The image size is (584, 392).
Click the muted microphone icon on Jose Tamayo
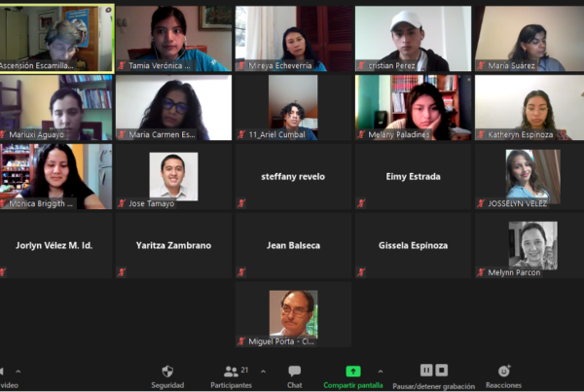(122, 203)
